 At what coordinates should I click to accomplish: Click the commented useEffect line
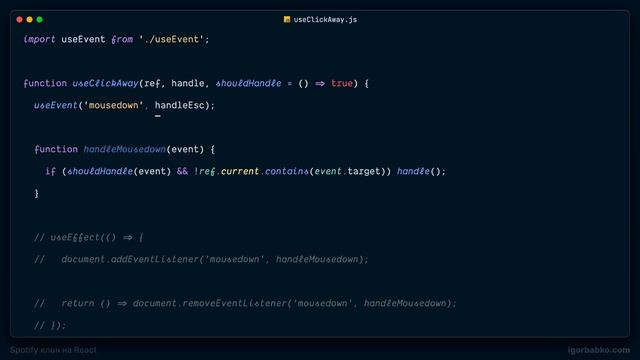tap(89, 238)
